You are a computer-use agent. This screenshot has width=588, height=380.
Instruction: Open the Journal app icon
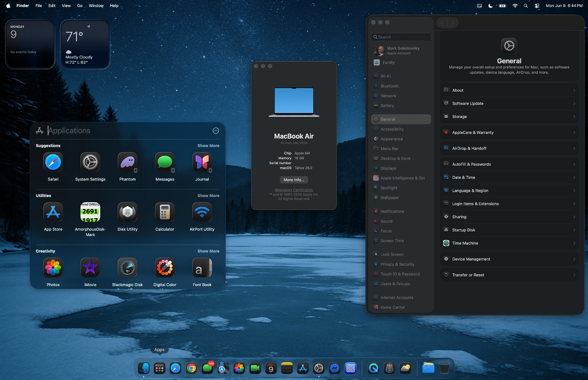[x=202, y=162]
